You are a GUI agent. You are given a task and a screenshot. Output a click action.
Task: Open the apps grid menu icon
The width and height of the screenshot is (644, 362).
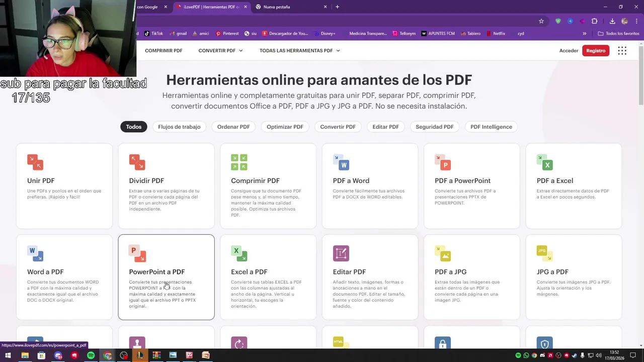622,51
